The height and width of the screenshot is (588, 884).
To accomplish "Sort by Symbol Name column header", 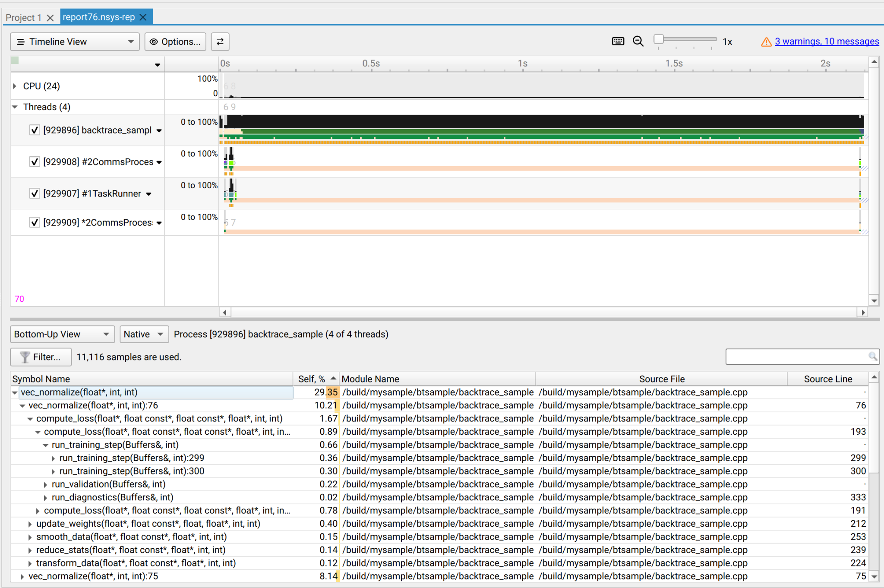I will coord(152,379).
